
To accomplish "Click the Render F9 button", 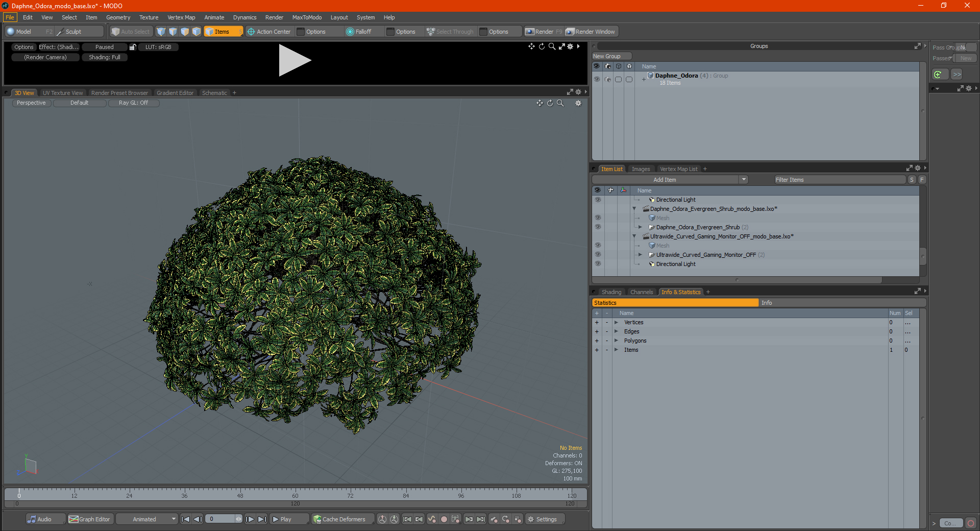I will [x=544, y=32].
